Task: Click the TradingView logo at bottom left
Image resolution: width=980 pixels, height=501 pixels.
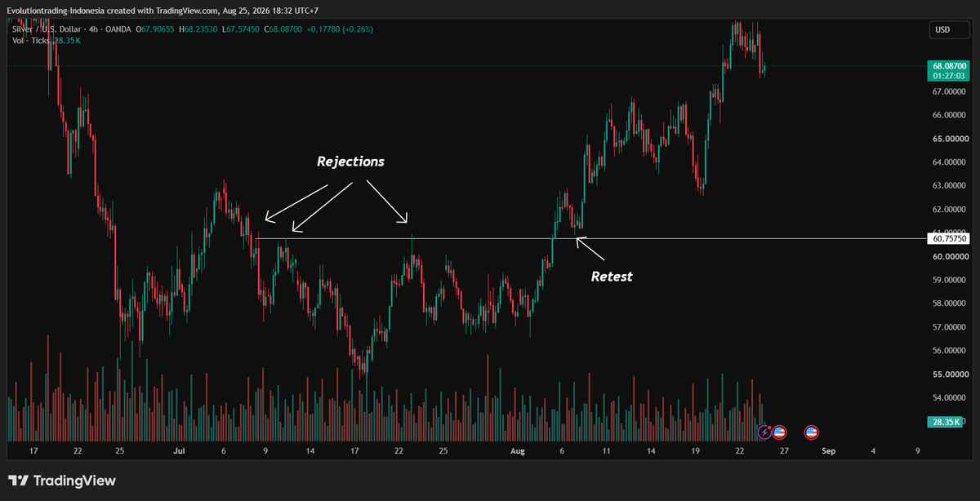Action: (x=62, y=481)
